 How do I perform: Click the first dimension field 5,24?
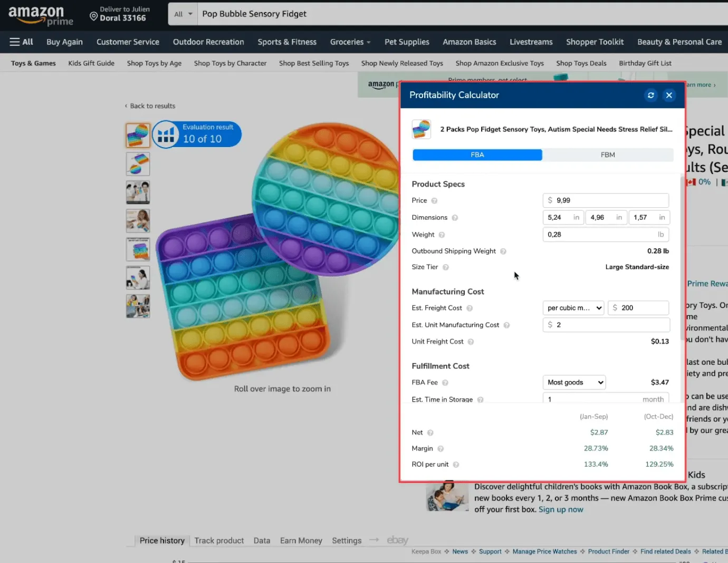pyautogui.click(x=562, y=217)
